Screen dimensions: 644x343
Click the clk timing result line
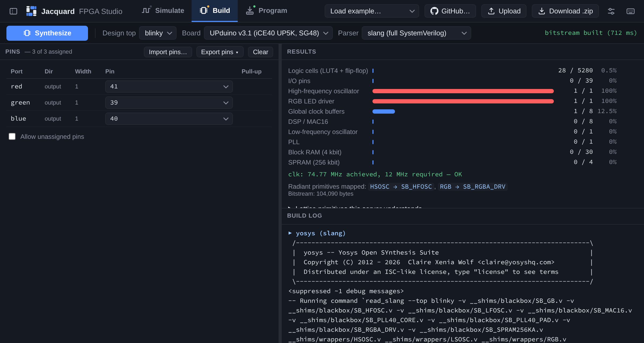coord(375,174)
